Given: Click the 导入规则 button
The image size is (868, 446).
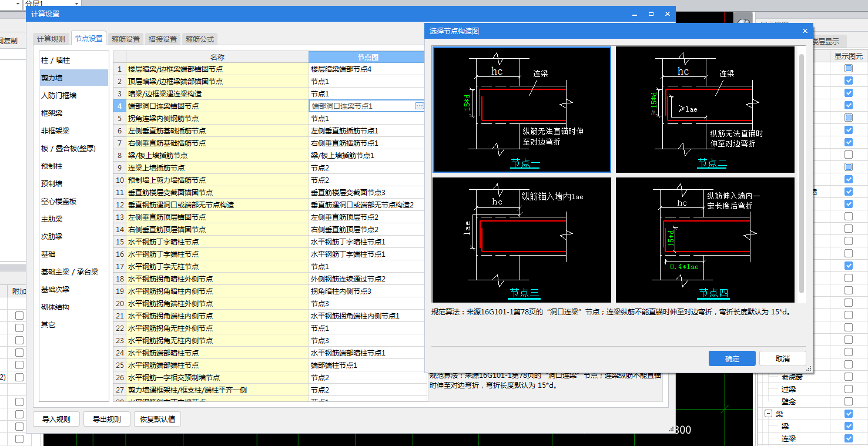Looking at the screenshot, I should [56, 419].
